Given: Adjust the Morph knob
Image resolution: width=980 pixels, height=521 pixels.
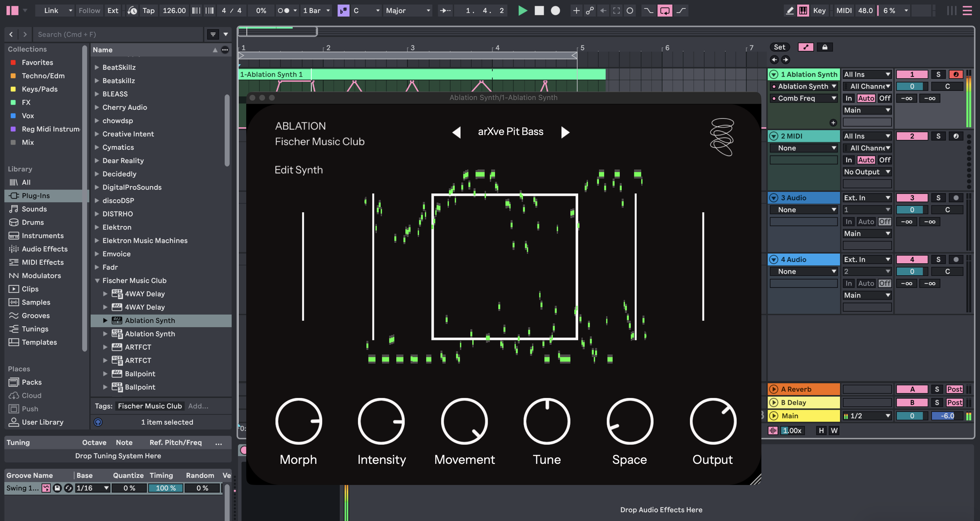Looking at the screenshot, I should click(298, 421).
